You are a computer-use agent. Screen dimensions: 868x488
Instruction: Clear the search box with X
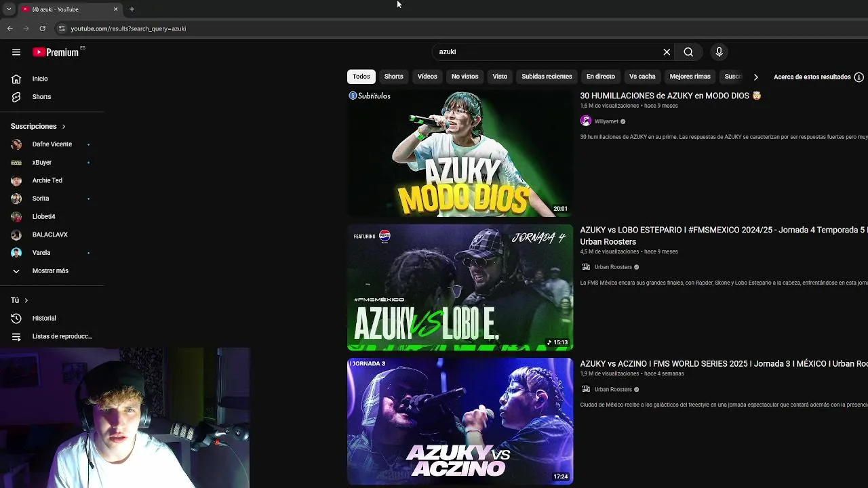667,52
